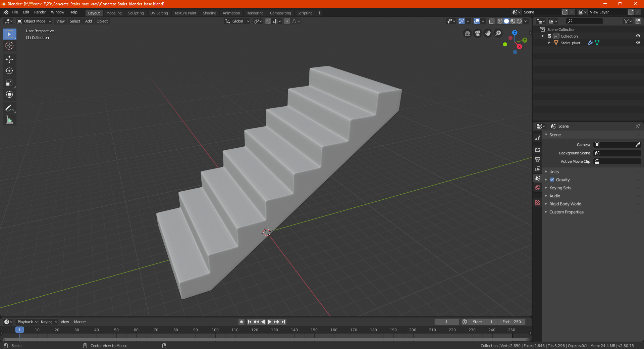Play the animation forward
644x349 pixels.
(270, 322)
